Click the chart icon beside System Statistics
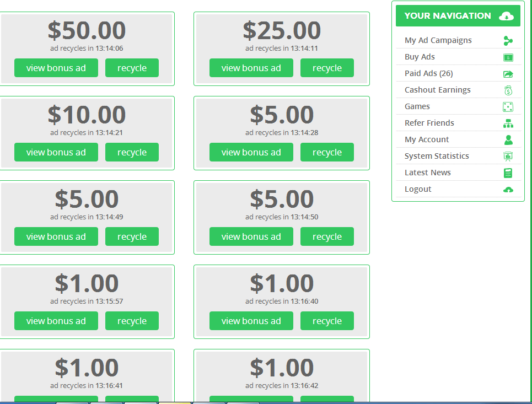 [508, 157]
